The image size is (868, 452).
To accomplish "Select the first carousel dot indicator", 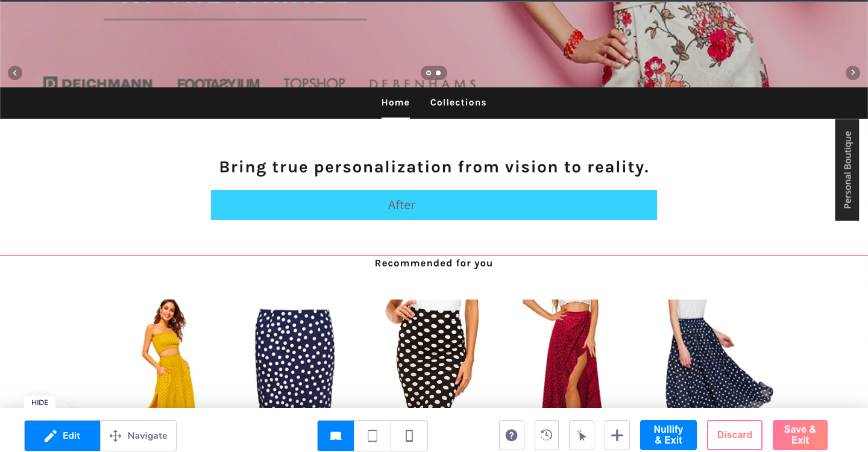I will click(429, 73).
